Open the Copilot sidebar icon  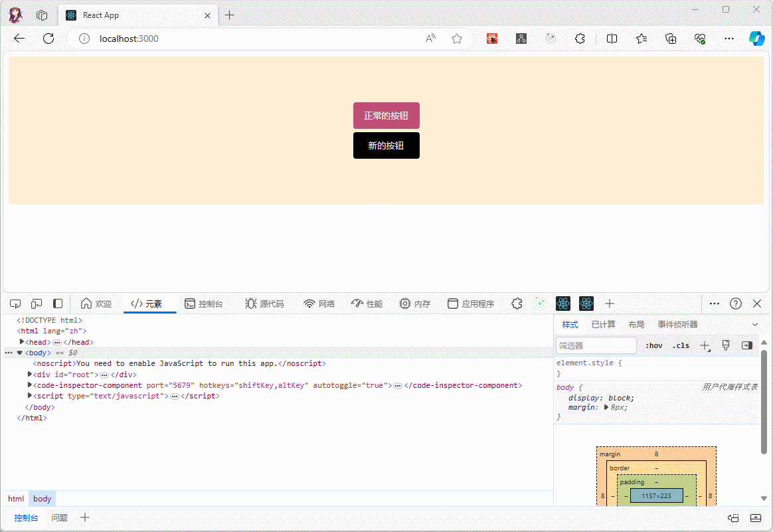coord(756,39)
